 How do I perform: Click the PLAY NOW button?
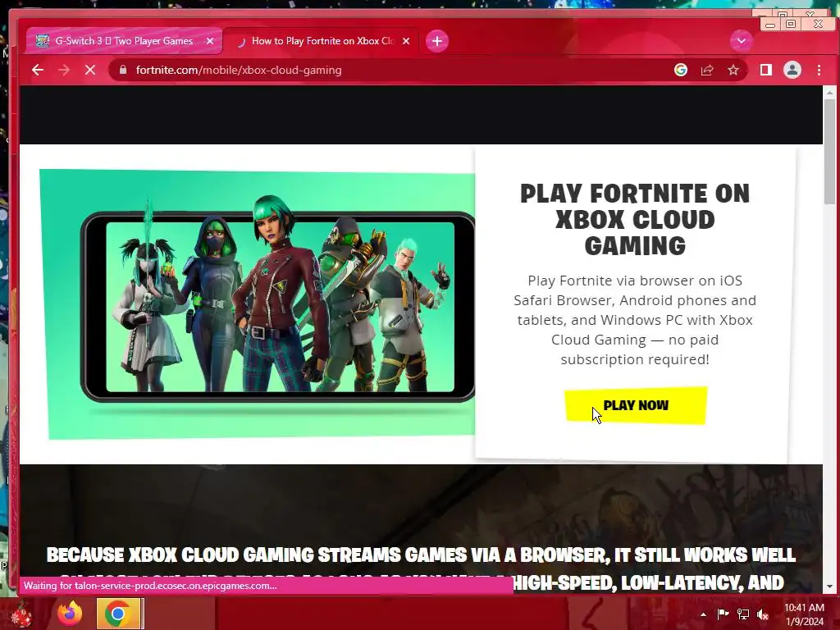point(636,405)
